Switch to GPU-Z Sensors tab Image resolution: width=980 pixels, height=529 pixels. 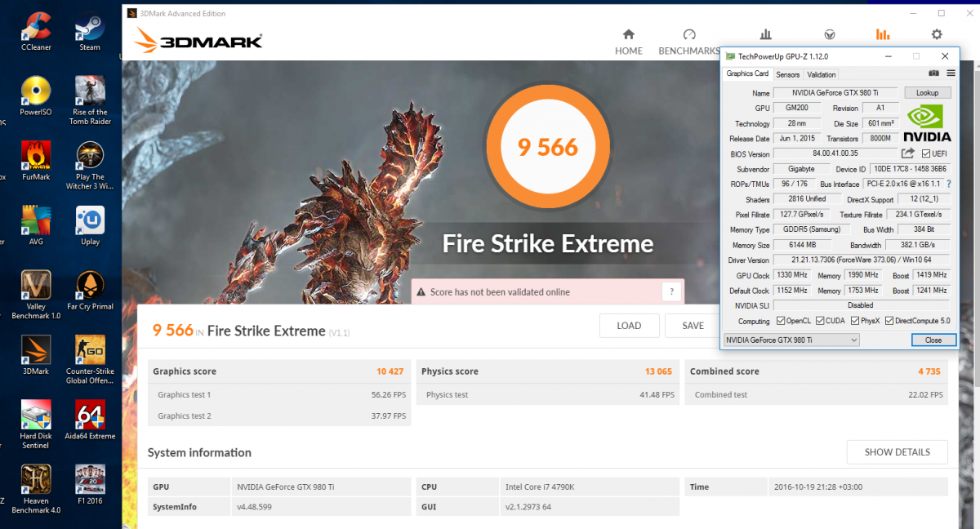[x=787, y=74]
